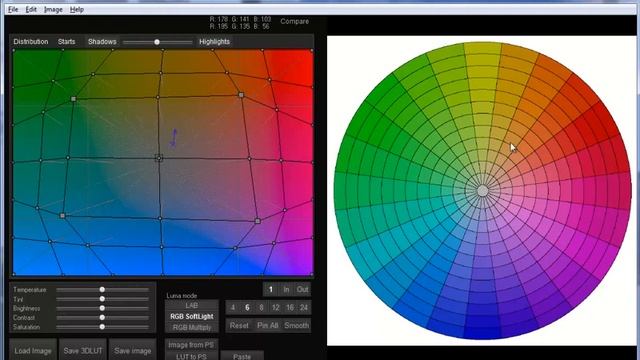Open the Help menu
Screen dimensions: 640x360
77,9
